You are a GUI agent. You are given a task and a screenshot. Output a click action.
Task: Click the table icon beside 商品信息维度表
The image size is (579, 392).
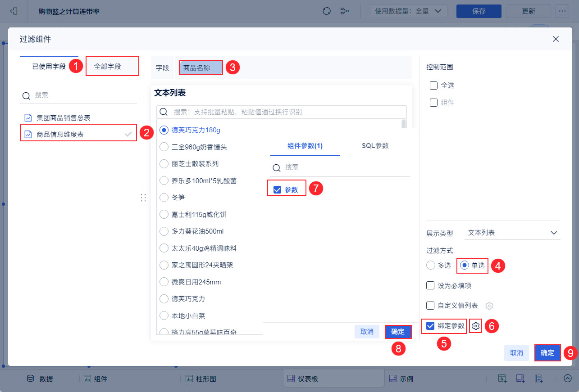(x=28, y=134)
